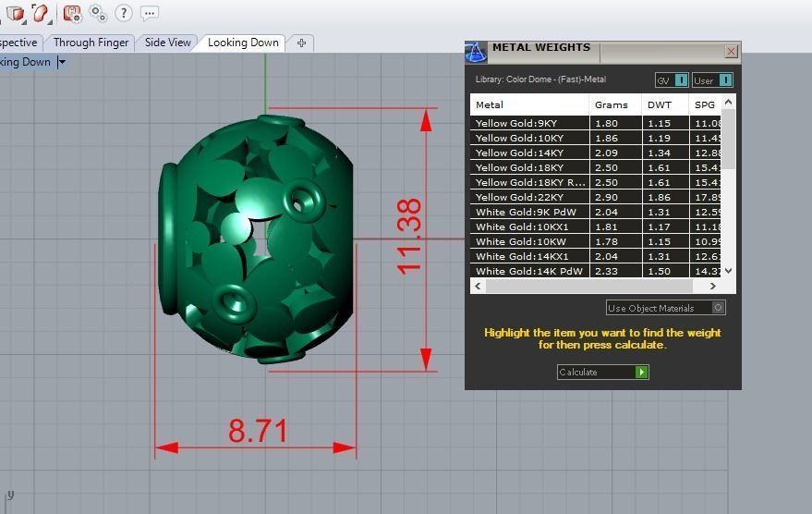
Task: Click the Library: Color Dome - (Fast)-Metal label
Action: coord(540,80)
